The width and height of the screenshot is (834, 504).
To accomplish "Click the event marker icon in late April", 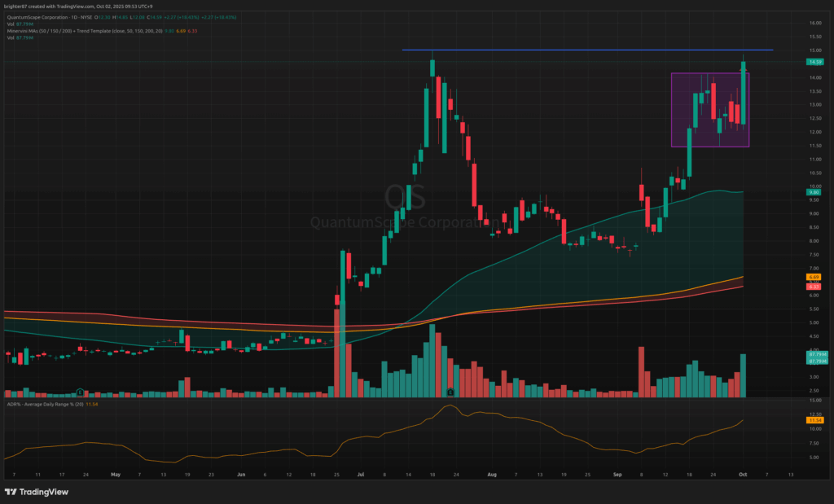I will coord(80,392).
